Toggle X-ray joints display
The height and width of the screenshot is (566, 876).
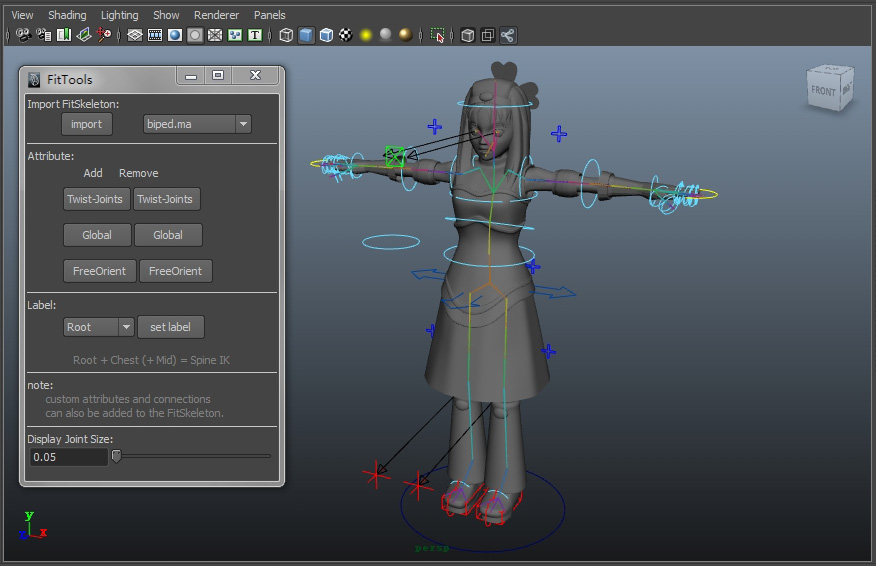508,35
